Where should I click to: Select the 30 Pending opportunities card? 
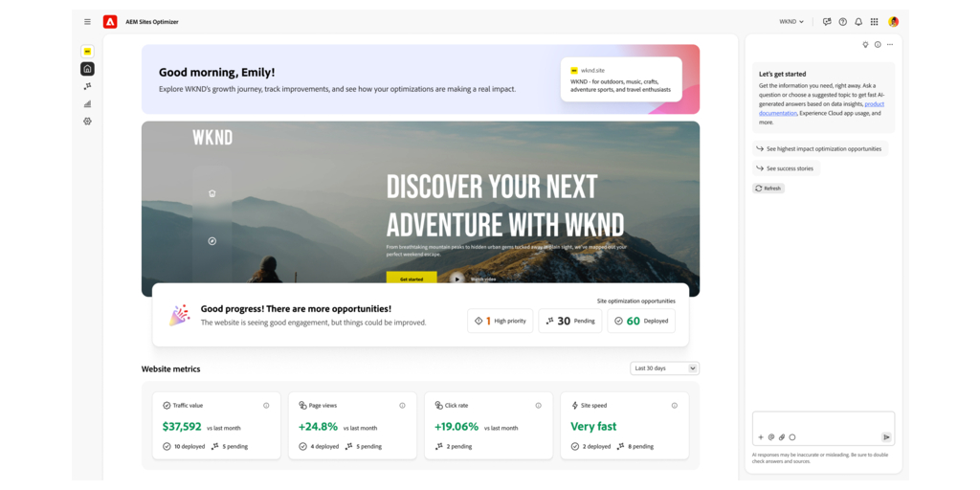(570, 321)
